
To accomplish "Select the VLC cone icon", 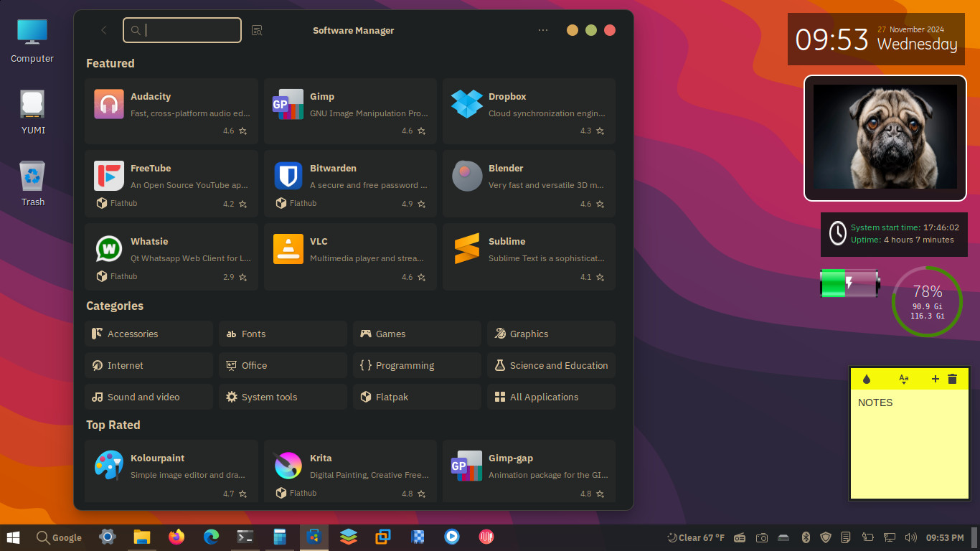I will (288, 249).
